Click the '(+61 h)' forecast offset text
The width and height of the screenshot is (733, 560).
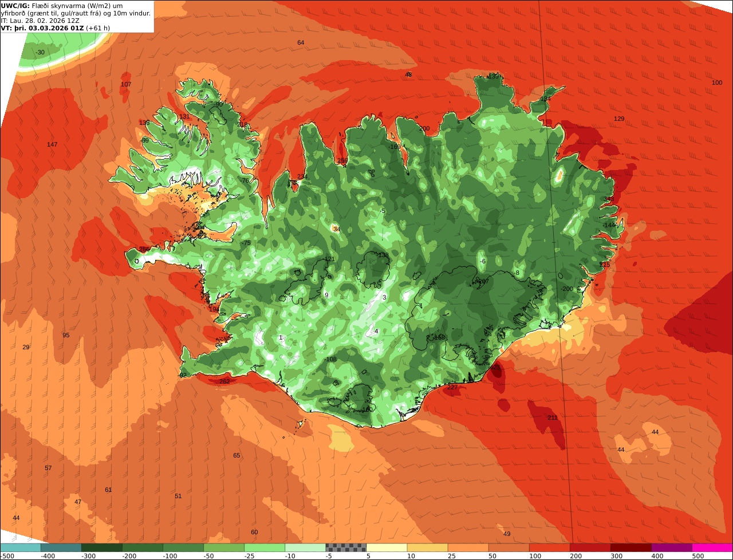(98, 27)
